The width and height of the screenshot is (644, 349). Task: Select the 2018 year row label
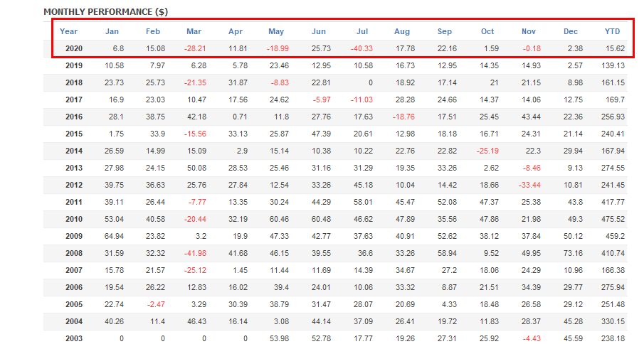pos(74,82)
